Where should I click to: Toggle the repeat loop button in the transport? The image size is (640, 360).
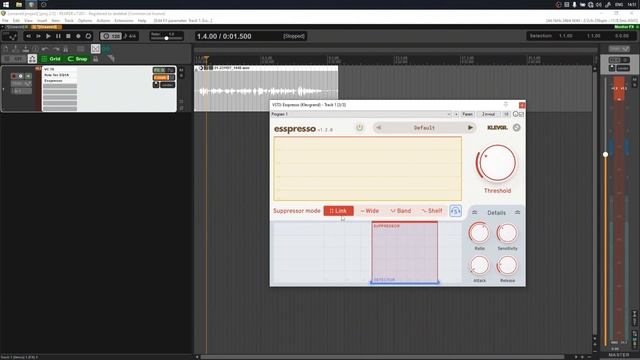(x=88, y=36)
